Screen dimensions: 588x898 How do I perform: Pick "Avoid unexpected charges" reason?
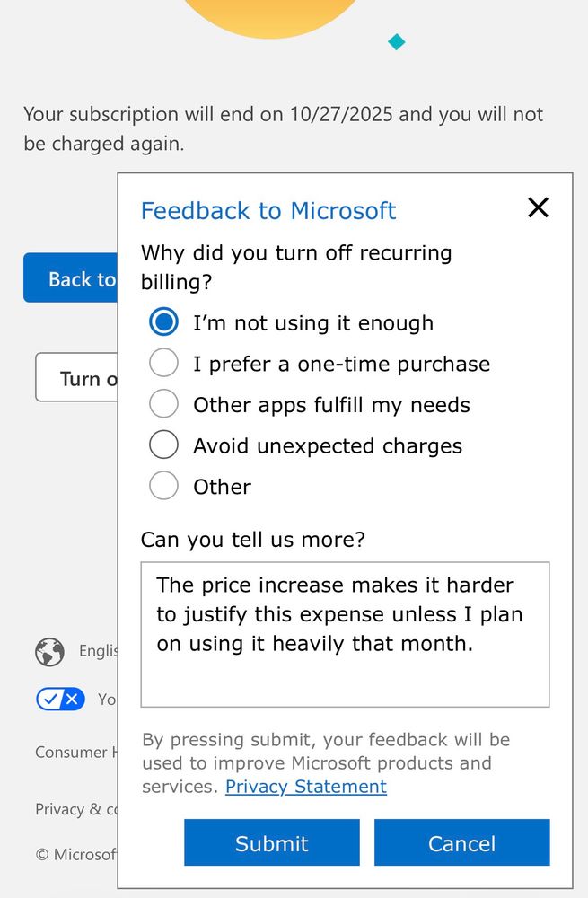tap(163, 445)
